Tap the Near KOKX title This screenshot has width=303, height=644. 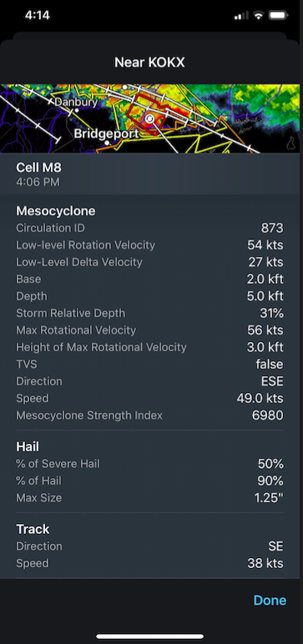[x=149, y=63]
